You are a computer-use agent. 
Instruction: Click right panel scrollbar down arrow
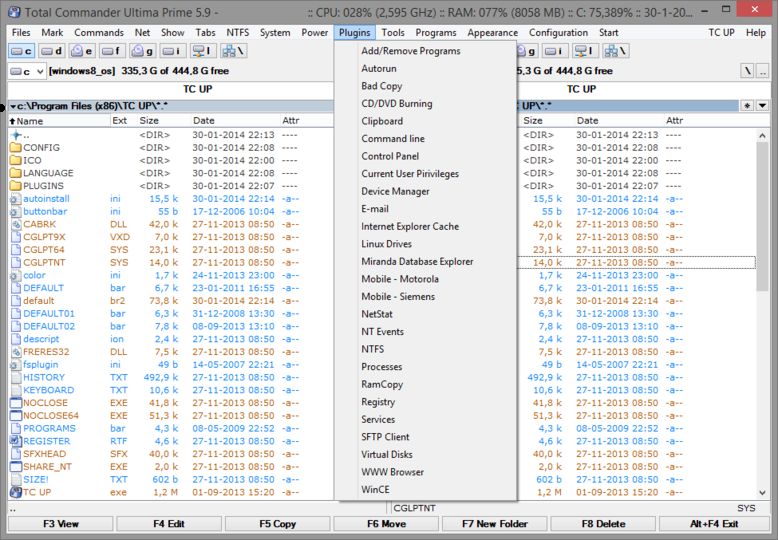[763, 493]
